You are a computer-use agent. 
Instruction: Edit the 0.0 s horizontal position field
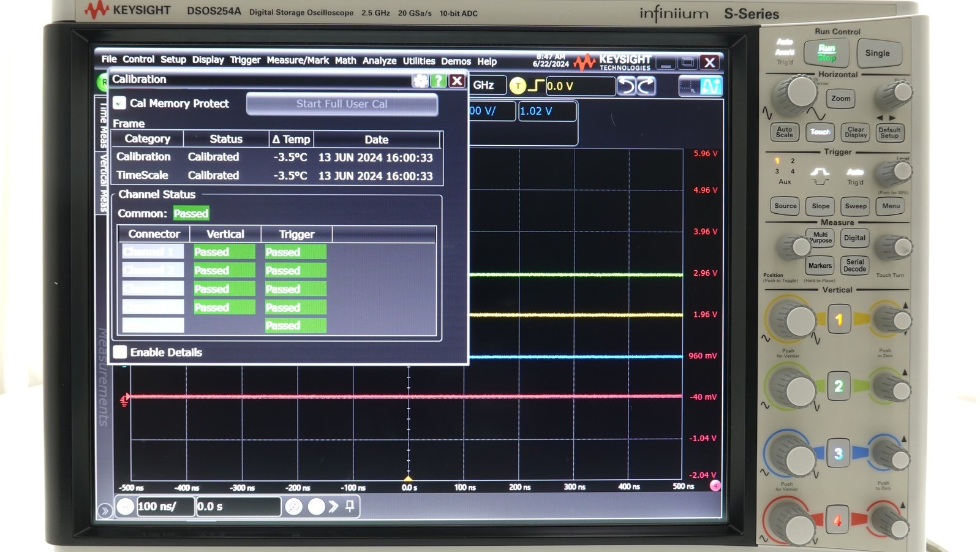(x=238, y=507)
